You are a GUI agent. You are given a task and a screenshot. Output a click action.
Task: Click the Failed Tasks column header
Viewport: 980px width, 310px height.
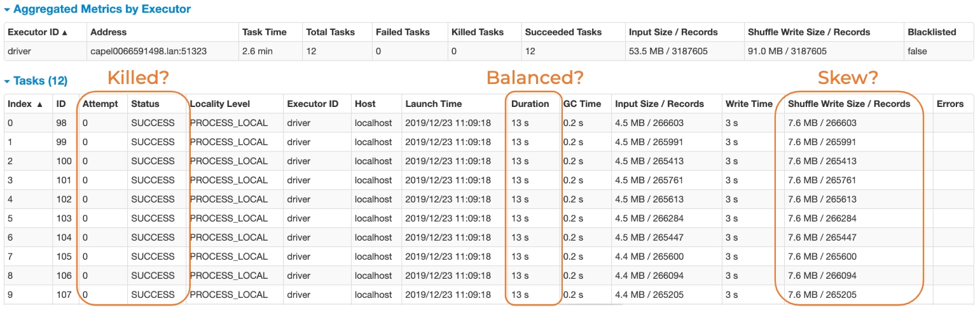coord(403,32)
